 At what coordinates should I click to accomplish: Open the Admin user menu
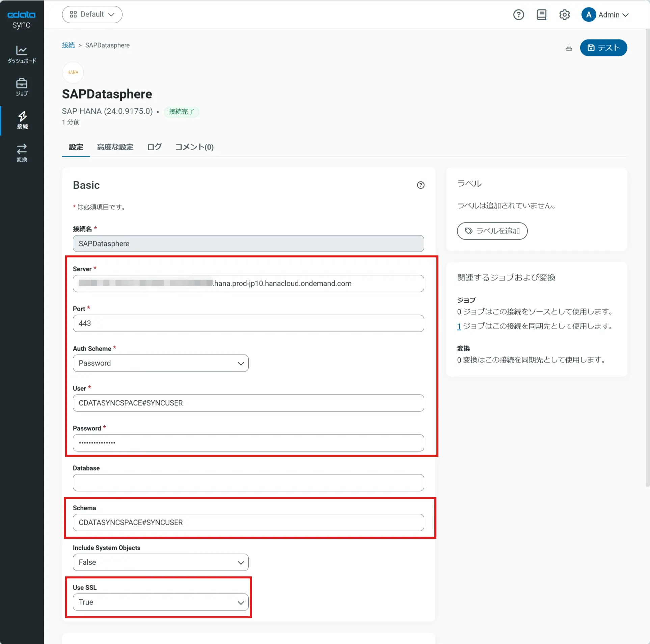(x=605, y=15)
